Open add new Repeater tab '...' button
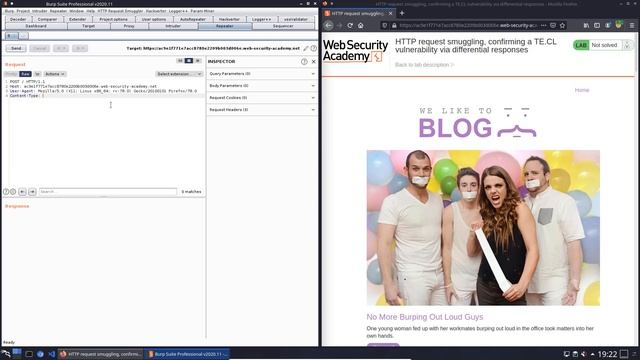640x360 pixels. tap(24, 36)
